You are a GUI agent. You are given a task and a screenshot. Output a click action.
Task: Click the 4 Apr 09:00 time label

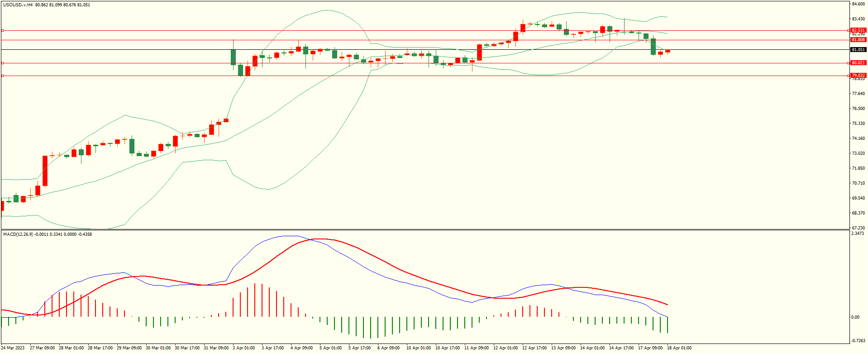point(302,348)
